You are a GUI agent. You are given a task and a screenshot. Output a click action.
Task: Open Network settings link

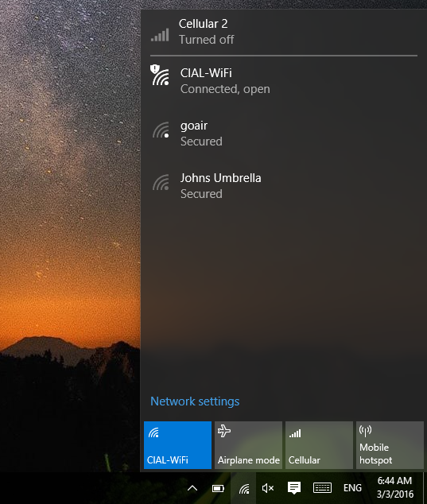(195, 401)
